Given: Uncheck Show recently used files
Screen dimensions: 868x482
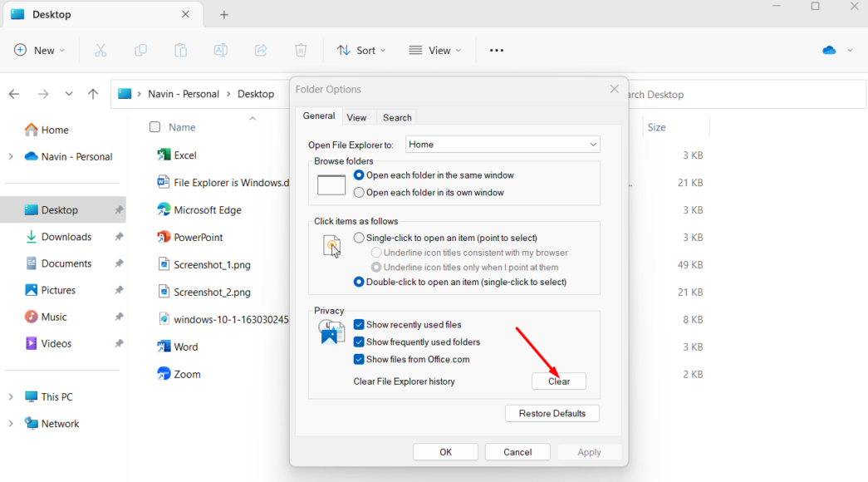Looking at the screenshot, I should (x=360, y=324).
